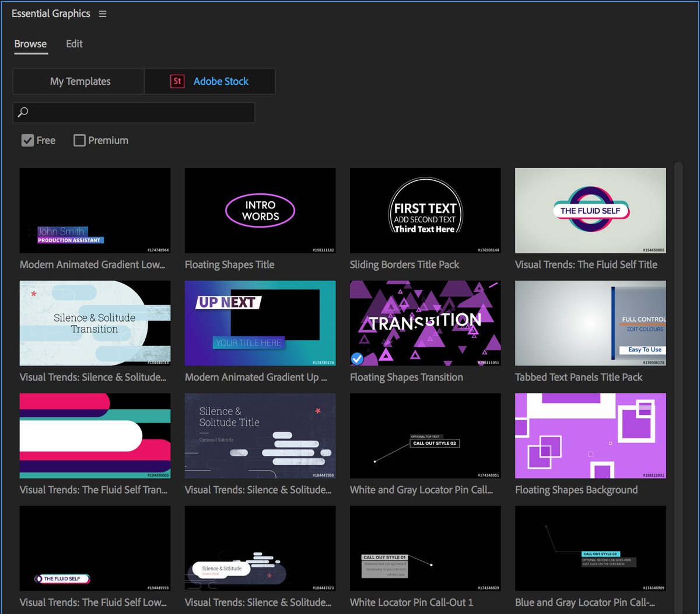The width and height of the screenshot is (700, 614).
Task: Select Floating Shapes Transition thumbnail
Action: (425, 323)
